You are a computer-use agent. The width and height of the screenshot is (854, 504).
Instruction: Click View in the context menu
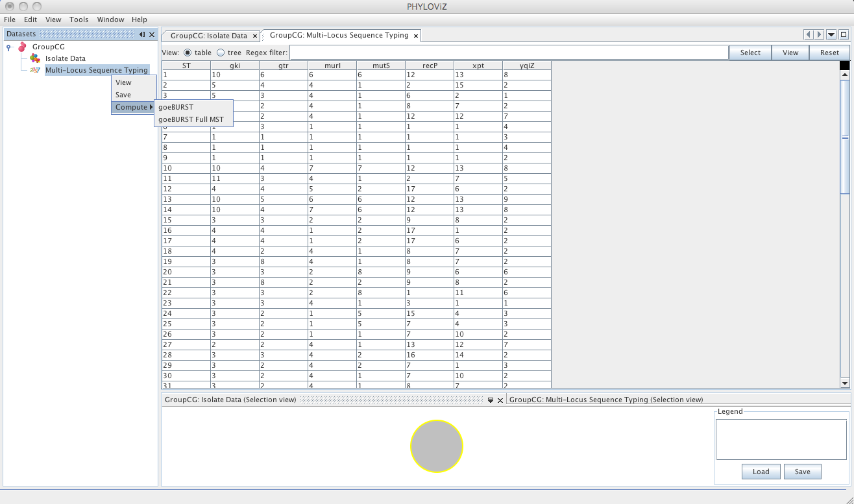click(134, 82)
